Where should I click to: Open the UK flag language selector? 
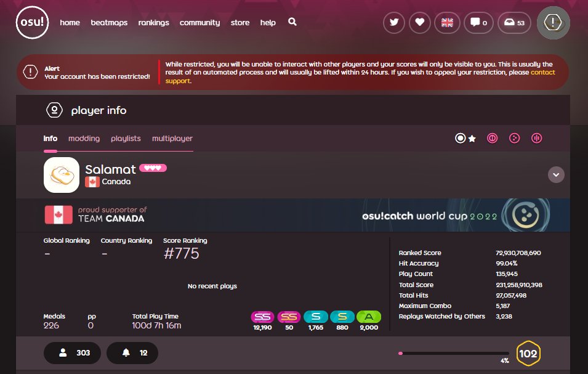click(x=447, y=23)
